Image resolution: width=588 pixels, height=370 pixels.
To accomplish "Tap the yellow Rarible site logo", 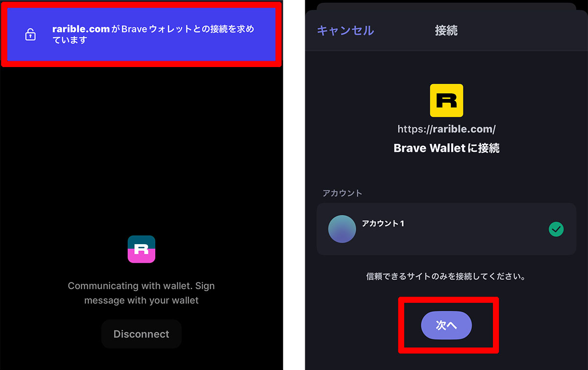I will (x=446, y=100).
